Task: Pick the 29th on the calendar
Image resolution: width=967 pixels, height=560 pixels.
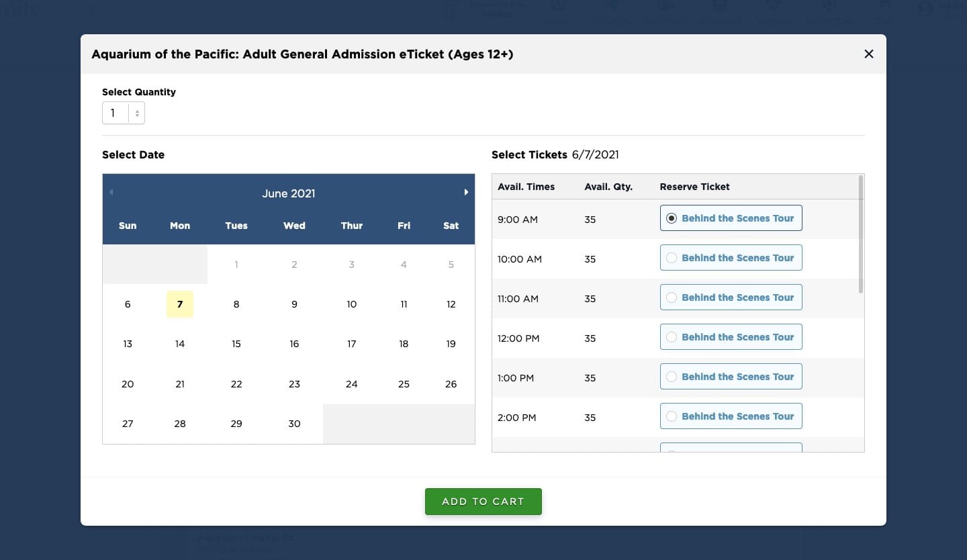Action: [236, 424]
